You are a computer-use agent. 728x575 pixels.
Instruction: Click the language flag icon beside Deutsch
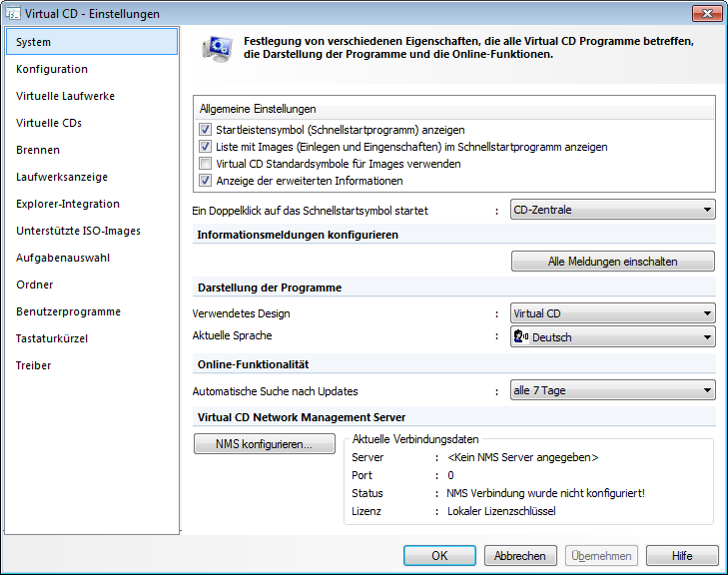point(521,336)
